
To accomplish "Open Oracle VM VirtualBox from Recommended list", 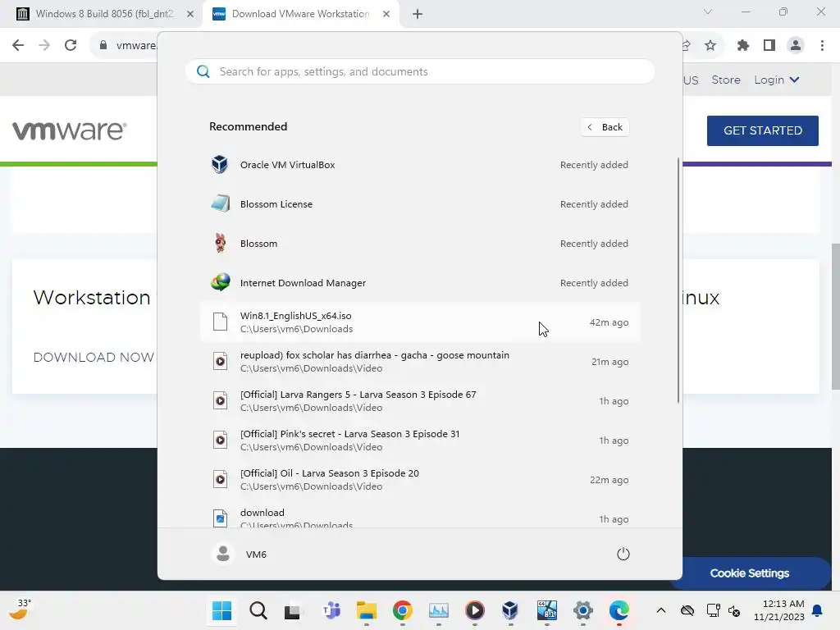I will pos(420,165).
